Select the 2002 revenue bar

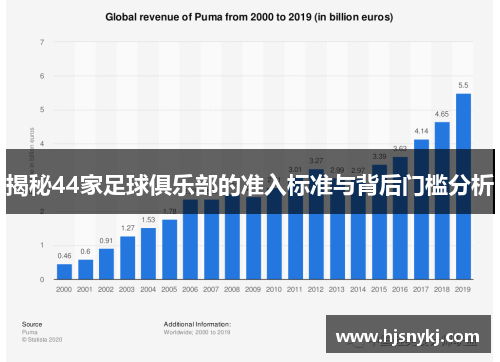(106, 264)
